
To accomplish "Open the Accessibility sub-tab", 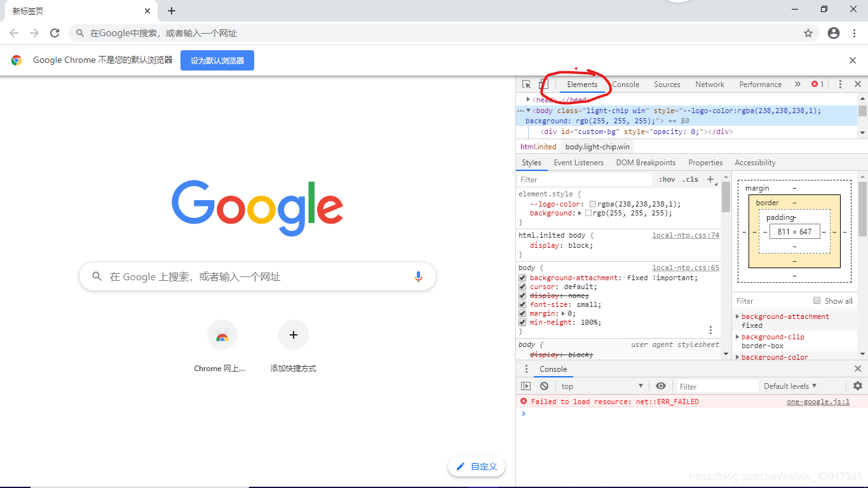I will [755, 163].
